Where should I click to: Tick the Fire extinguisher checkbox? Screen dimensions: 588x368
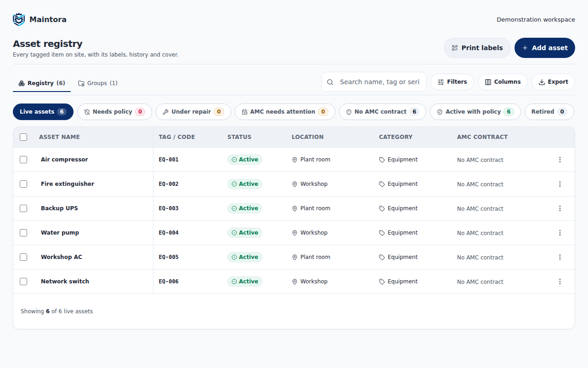(23, 184)
